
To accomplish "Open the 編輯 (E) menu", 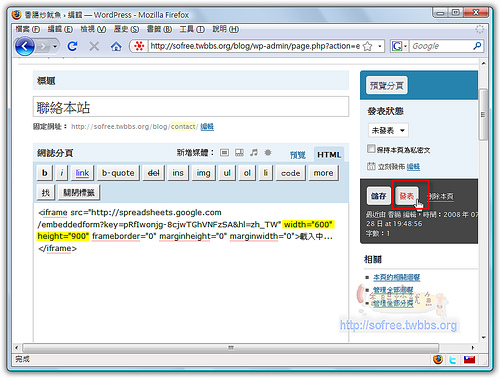I will pos(60,29).
